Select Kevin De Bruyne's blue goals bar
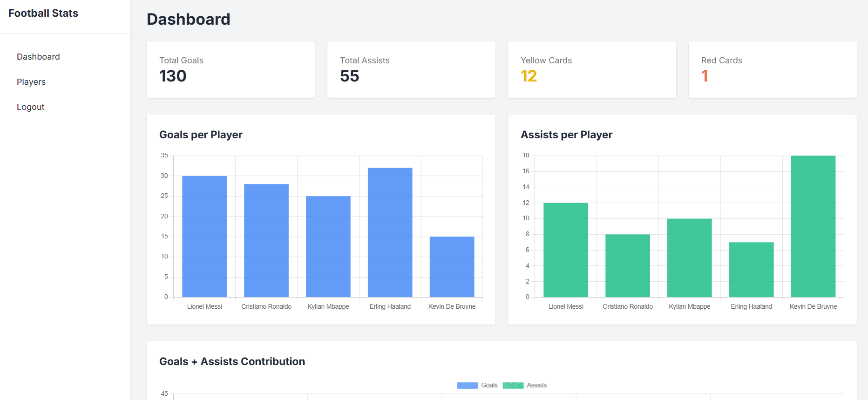Viewport: 868px width, 400px height. [x=452, y=266]
